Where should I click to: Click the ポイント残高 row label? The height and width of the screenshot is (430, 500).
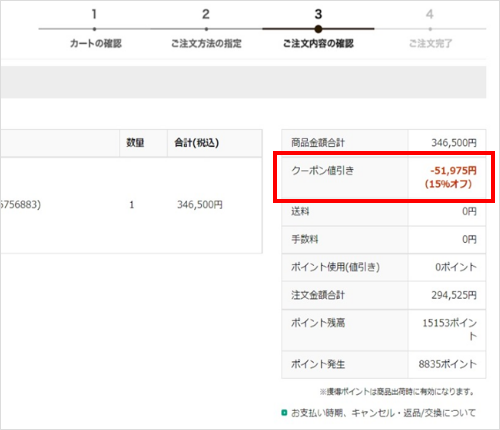pyautogui.click(x=318, y=323)
